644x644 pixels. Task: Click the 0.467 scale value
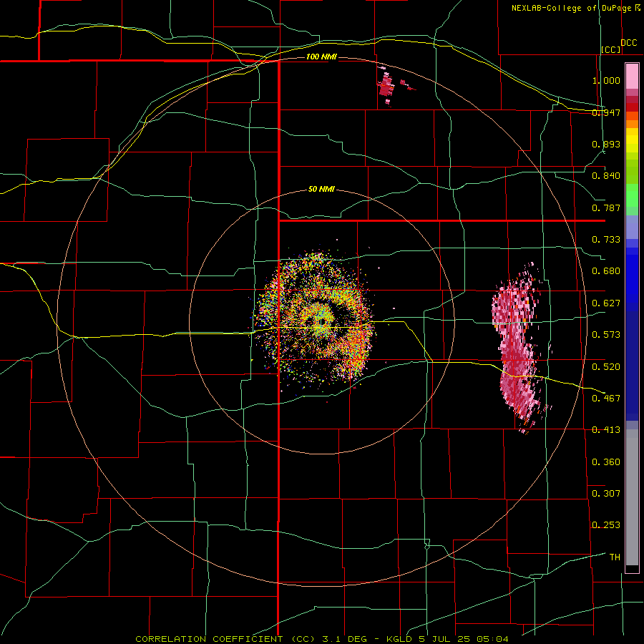606,399
